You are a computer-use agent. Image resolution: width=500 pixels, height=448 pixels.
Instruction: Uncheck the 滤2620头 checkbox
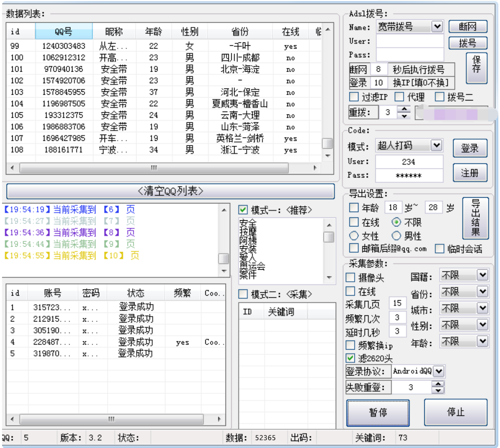tap(350, 358)
